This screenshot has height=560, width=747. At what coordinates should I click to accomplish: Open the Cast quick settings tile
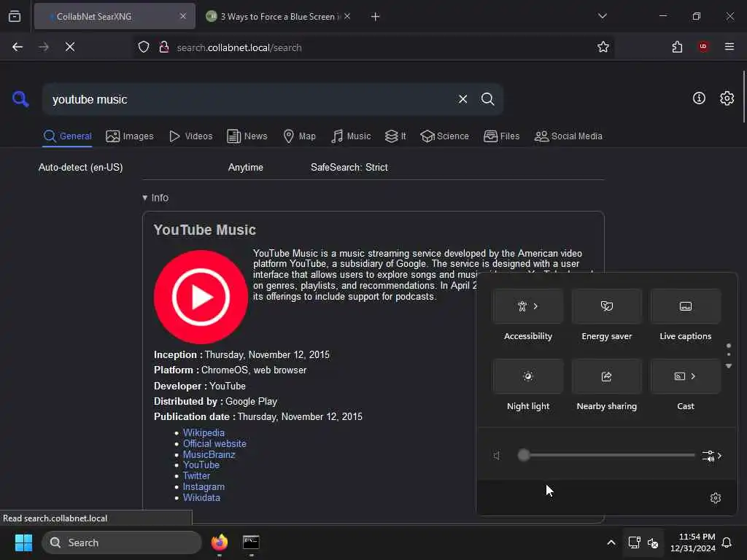coord(685,376)
